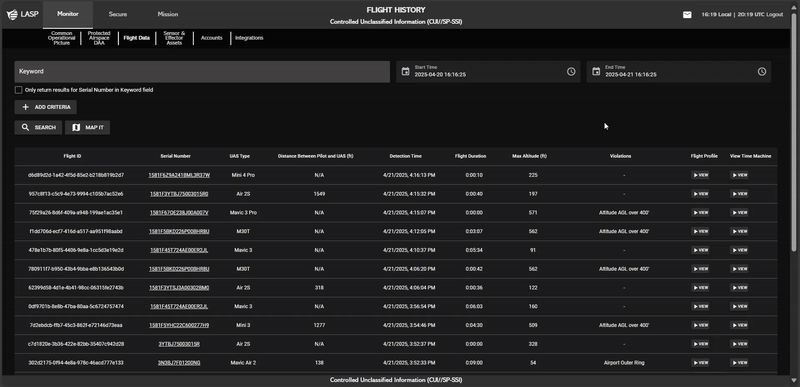The height and width of the screenshot is (387, 800).
Task: Click the LASP logo icon
Action: click(x=12, y=14)
